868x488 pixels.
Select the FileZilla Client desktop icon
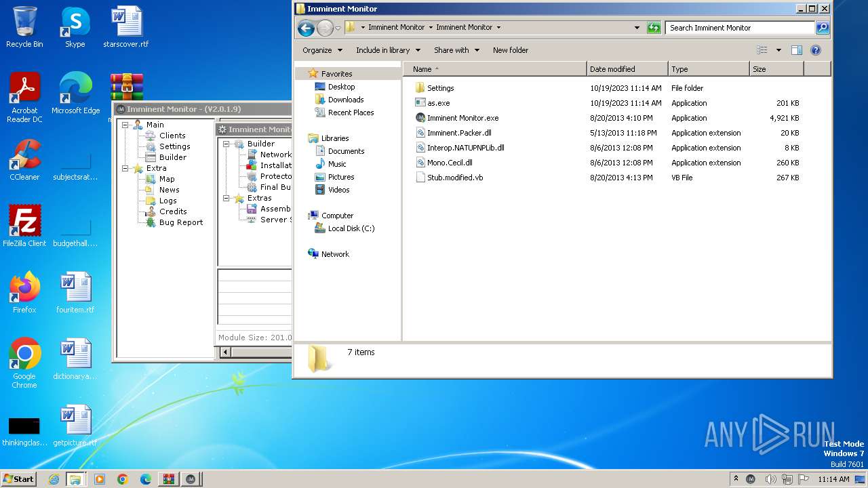click(x=24, y=226)
